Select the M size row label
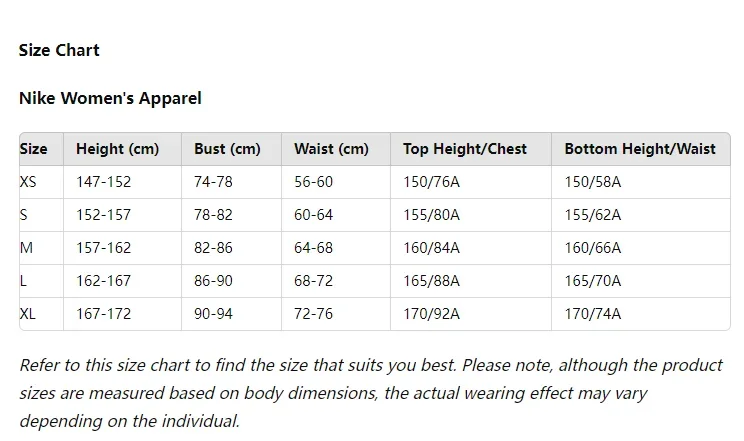The image size is (744, 441). tap(26, 248)
